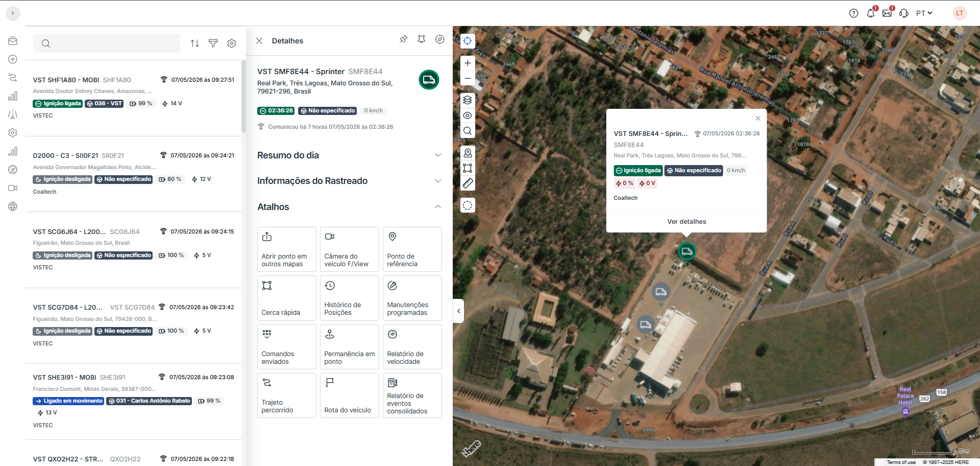This screenshot has height=466, width=980.
Task: Open the notifications bell in top bar
Action: tap(871, 13)
